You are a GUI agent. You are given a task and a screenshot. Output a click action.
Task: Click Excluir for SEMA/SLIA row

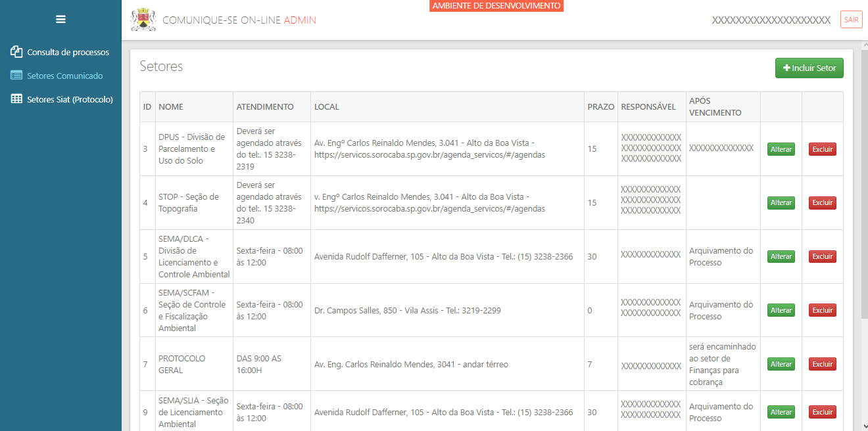point(823,412)
